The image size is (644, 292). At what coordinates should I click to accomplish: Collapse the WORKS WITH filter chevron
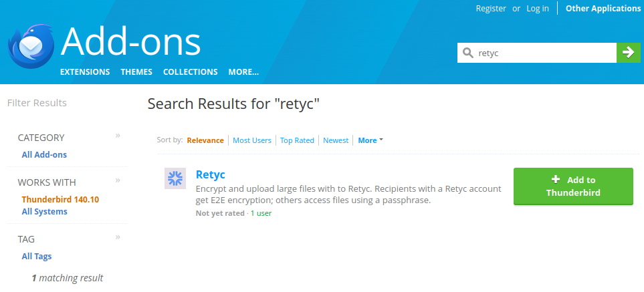[118, 180]
